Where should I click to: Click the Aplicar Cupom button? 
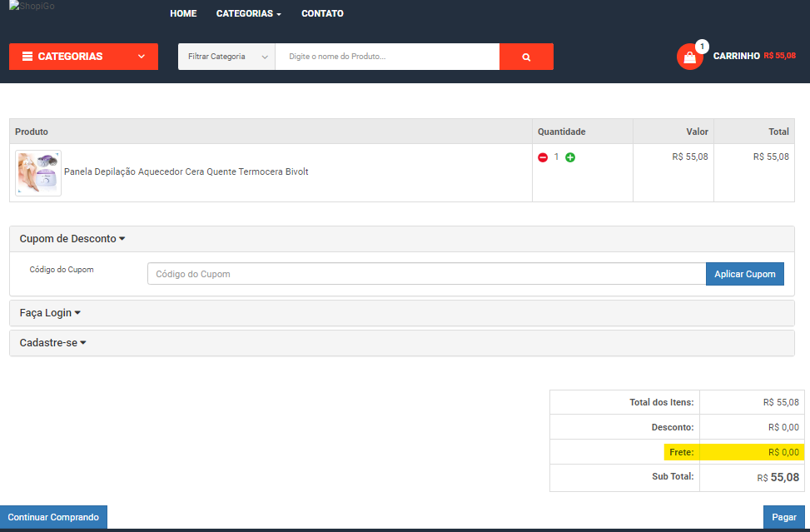744,274
